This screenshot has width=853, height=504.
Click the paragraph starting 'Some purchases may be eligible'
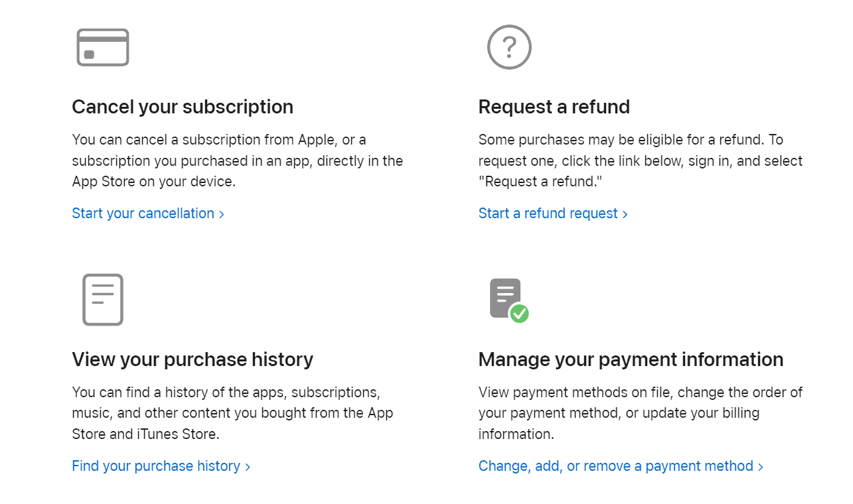pos(641,160)
